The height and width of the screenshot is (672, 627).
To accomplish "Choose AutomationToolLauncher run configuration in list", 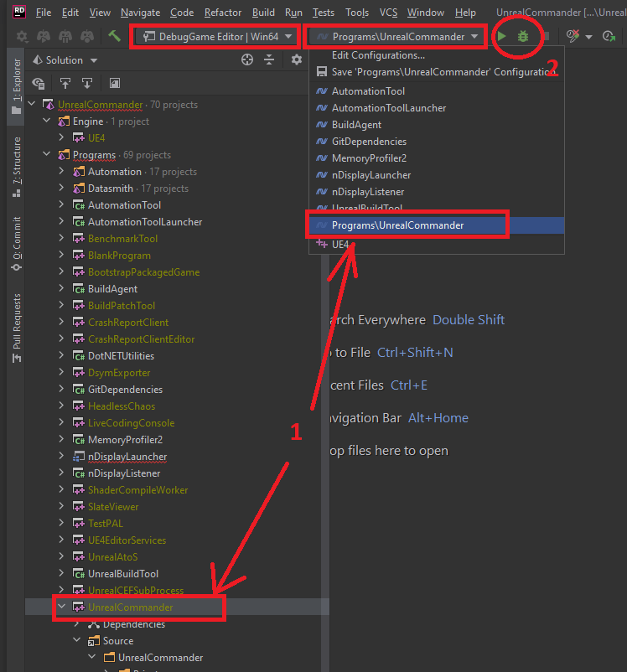I will (437, 108).
